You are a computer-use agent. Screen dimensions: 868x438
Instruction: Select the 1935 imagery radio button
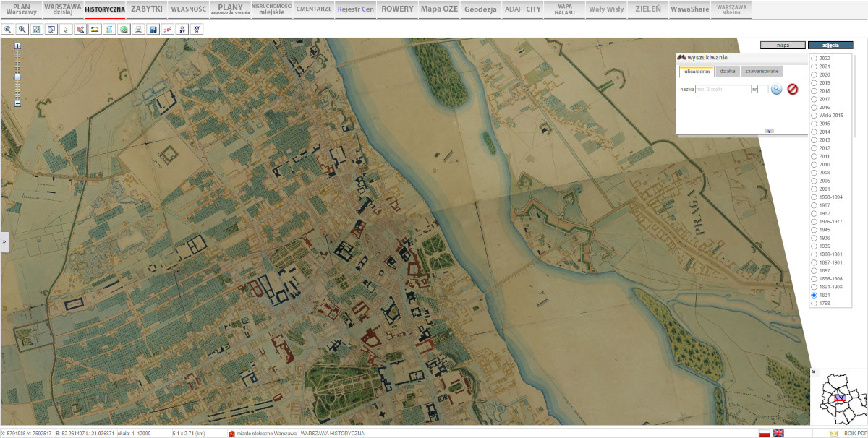coord(814,246)
